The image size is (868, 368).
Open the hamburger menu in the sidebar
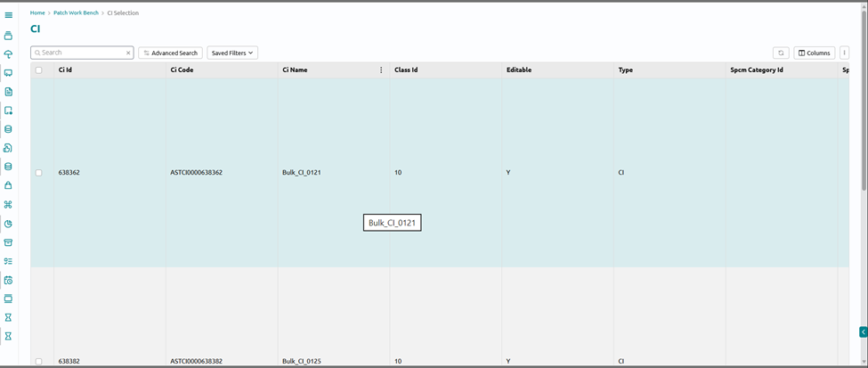[x=8, y=15]
